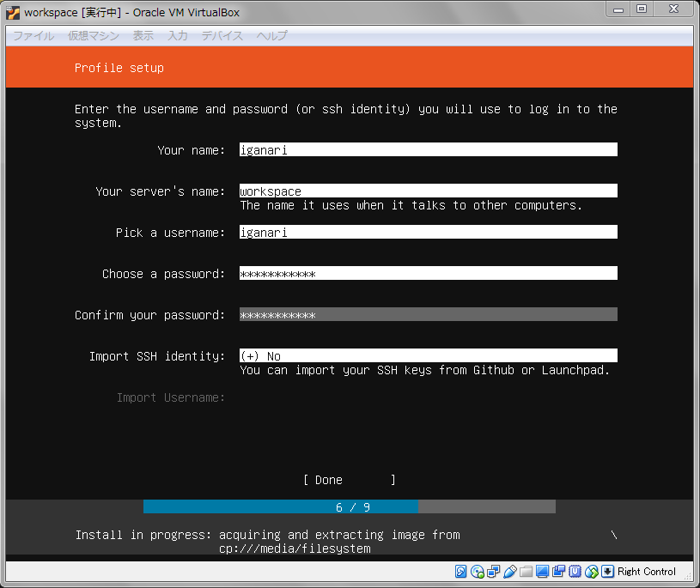
Task: Open the ヘルプ menu
Action: [271, 35]
